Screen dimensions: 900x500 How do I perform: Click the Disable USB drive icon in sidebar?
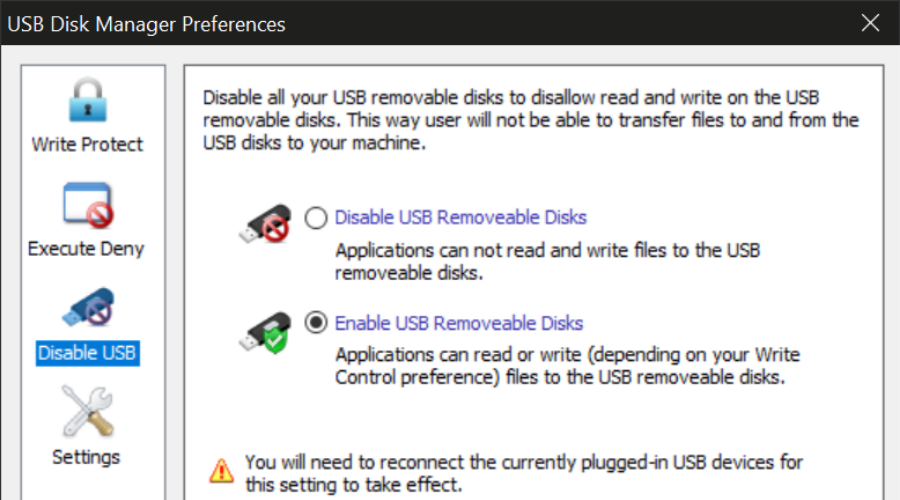pos(87,310)
